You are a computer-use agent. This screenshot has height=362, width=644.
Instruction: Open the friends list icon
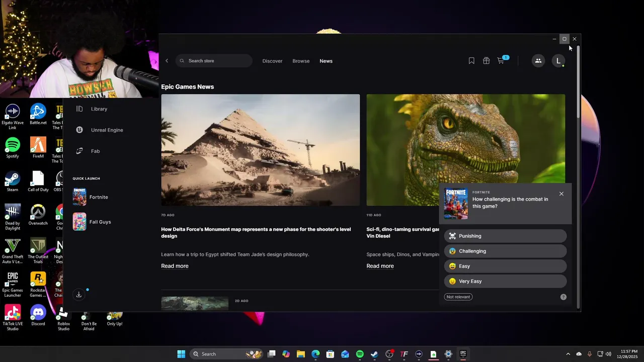[538, 61]
